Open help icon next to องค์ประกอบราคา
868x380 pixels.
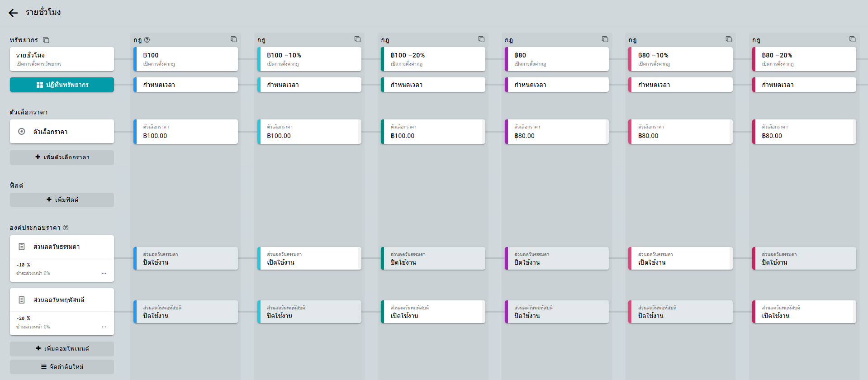66,228
